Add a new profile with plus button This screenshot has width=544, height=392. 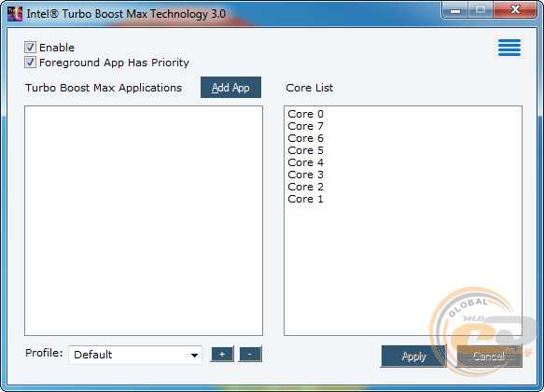coord(222,354)
